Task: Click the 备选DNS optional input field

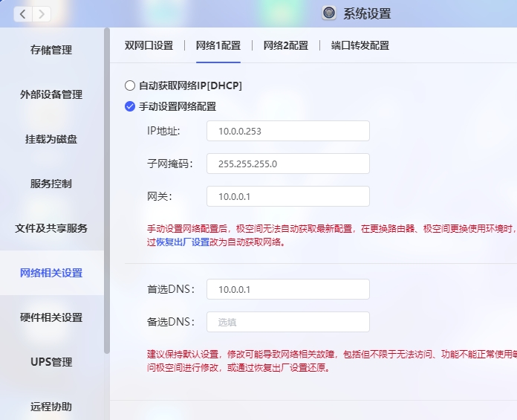Action: click(288, 322)
